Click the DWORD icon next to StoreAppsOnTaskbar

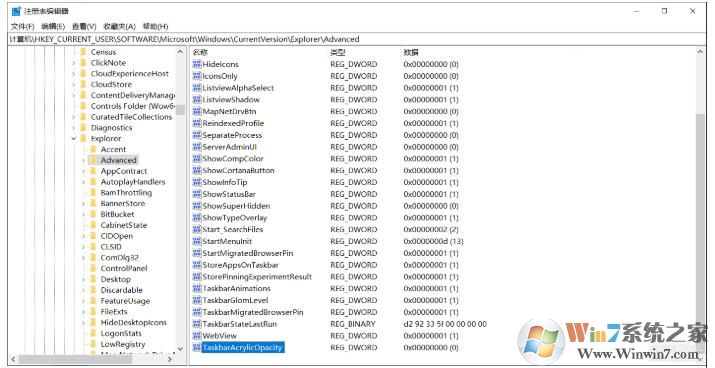pyautogui.click(x=197, y=265)
